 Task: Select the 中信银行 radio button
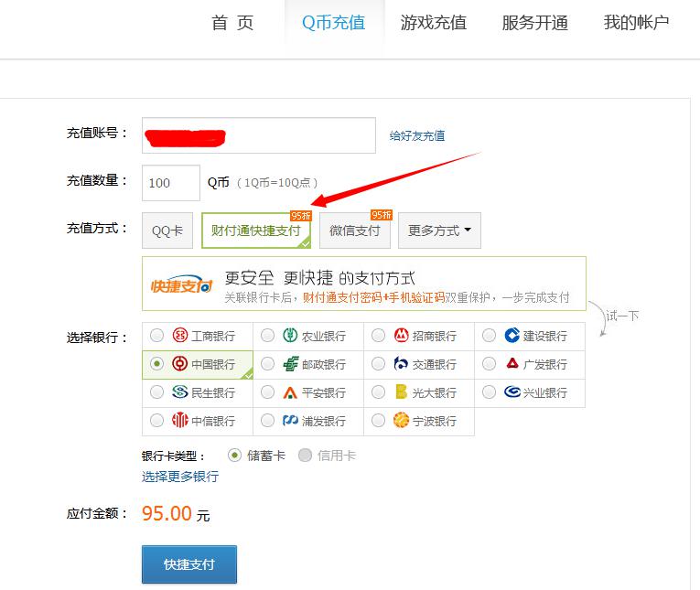tap(156, 420)
